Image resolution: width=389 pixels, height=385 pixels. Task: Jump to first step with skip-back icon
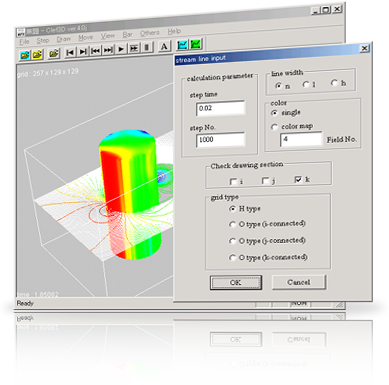pos(70,52)
